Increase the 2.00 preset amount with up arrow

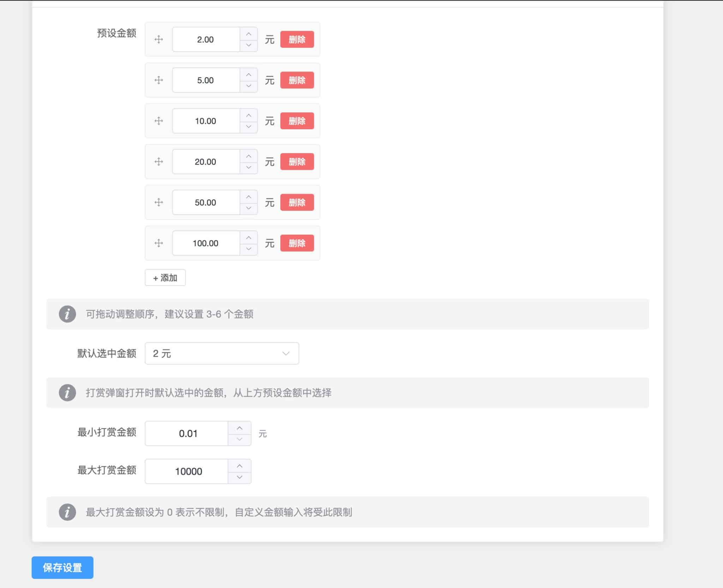[x=249, y=34]
